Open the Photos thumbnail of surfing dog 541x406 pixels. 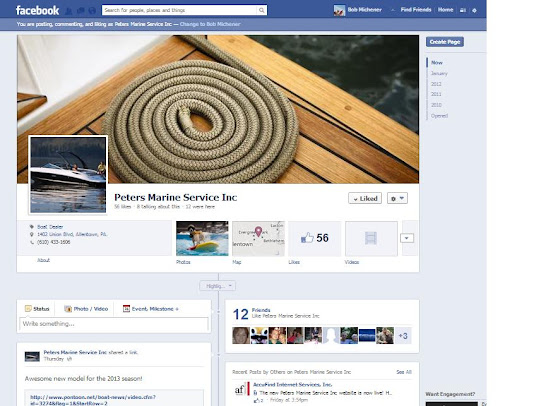[x=202, y=238]
